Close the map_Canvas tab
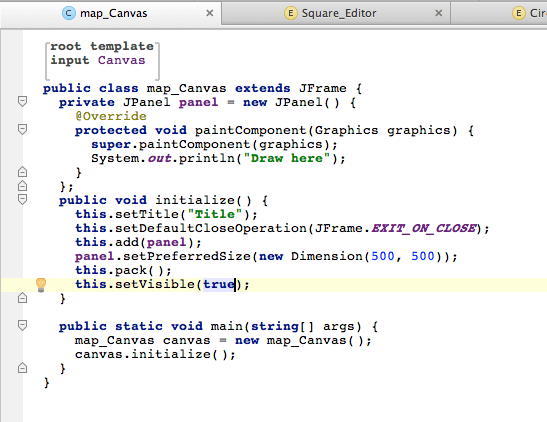Screen dimensions: 547x422 (210, 13)
